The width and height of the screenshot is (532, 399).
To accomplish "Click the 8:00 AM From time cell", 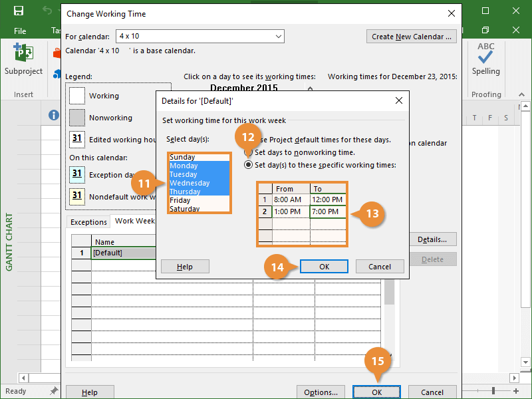I will (290, 199).
